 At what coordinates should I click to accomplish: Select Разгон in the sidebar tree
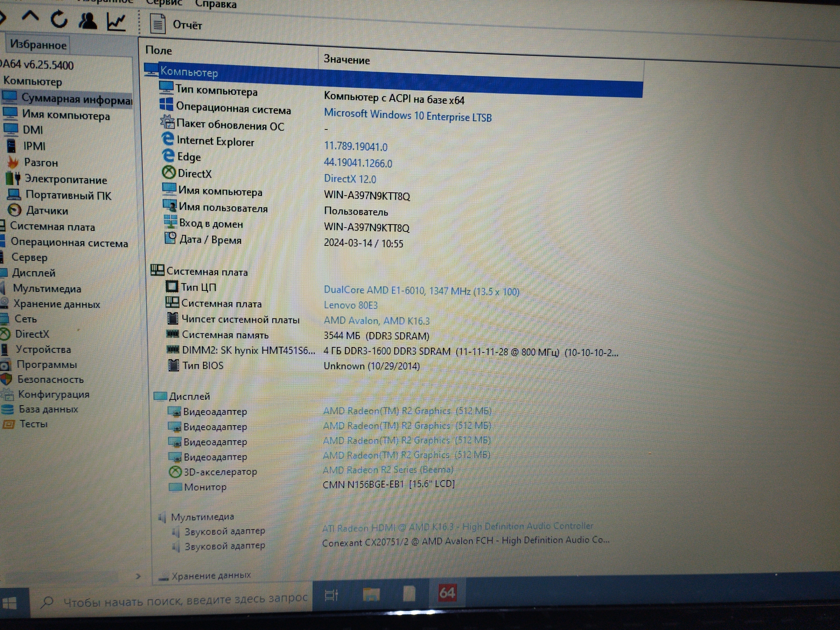(33, 162)
